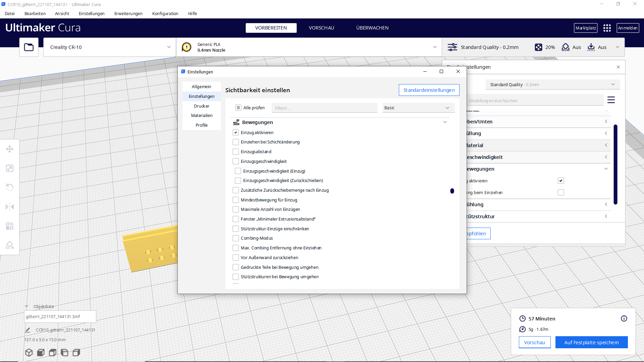The height and width of the screenshot is (362, 644).
Task: Select Drucker in the settings sidebar
Action: pyautogui.click(x=202, y=106)
